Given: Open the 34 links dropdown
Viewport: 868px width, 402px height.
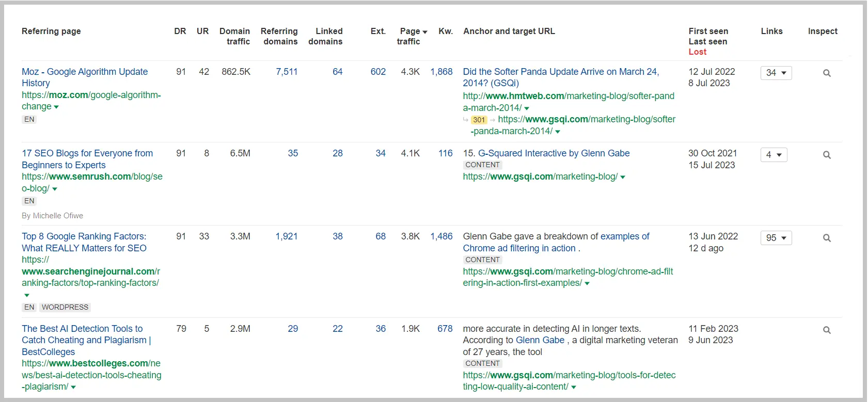Looking at the screenshot, I should [776, 73].
